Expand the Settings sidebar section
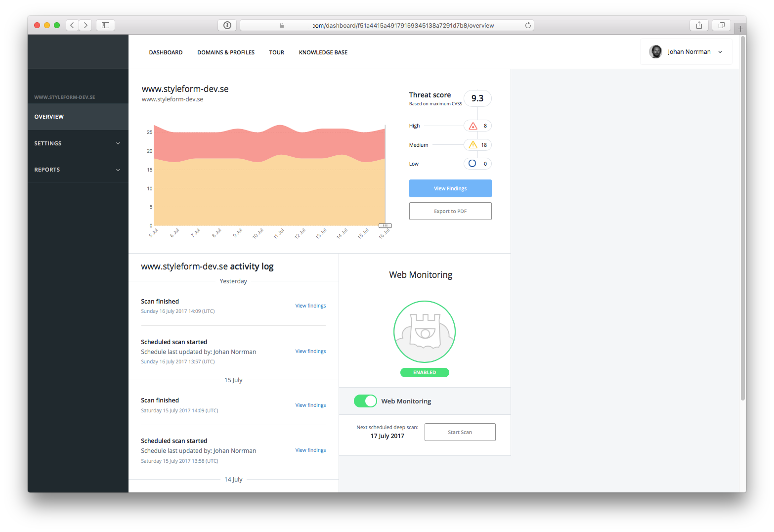Image resolution: width=774 pixels, height=532 pixels. pyautogui.click(x=78, y=143)
